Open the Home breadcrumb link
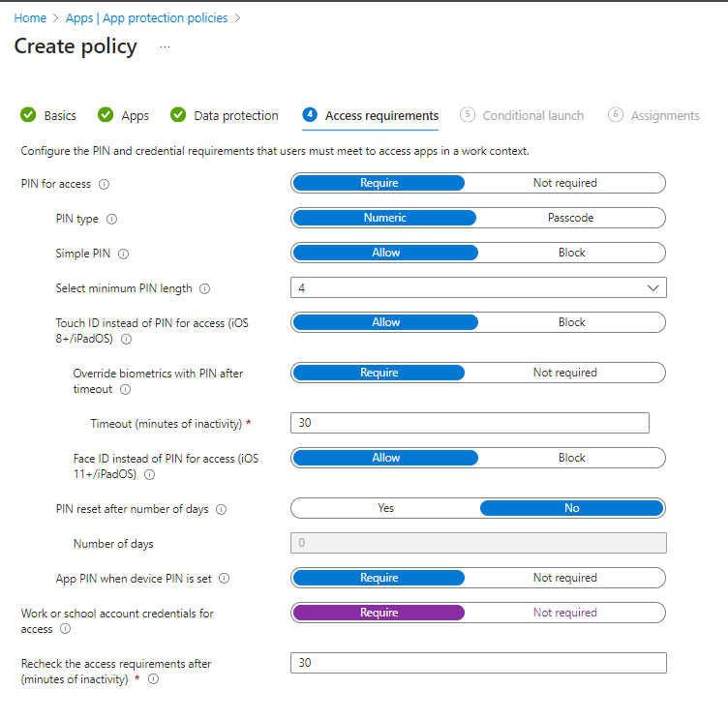728x720 pixels. tap(30, 17)
